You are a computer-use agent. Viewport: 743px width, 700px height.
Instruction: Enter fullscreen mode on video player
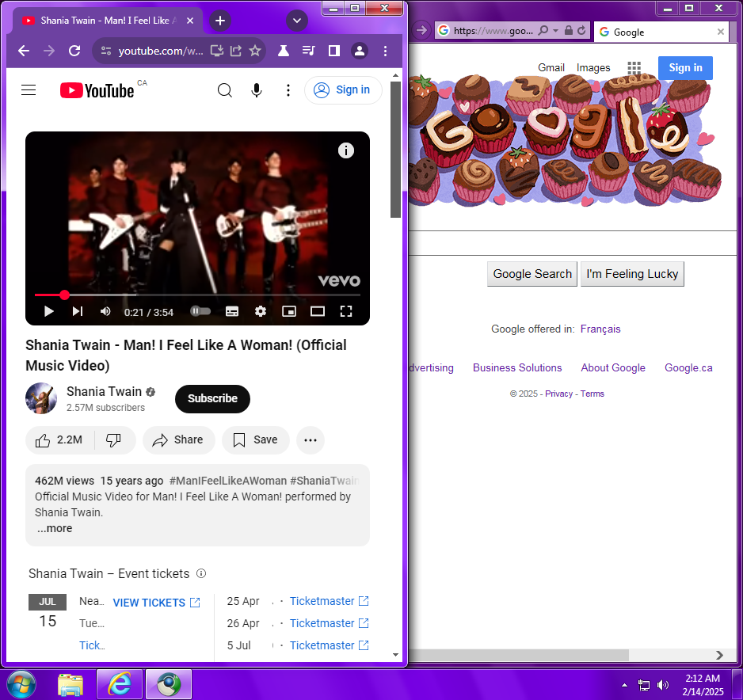point(345,311)
